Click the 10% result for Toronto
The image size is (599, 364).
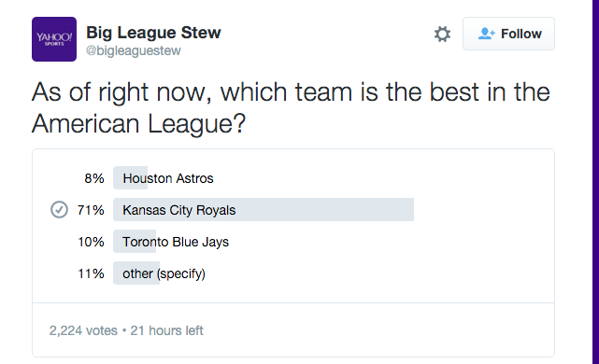[x=91, y=242]
